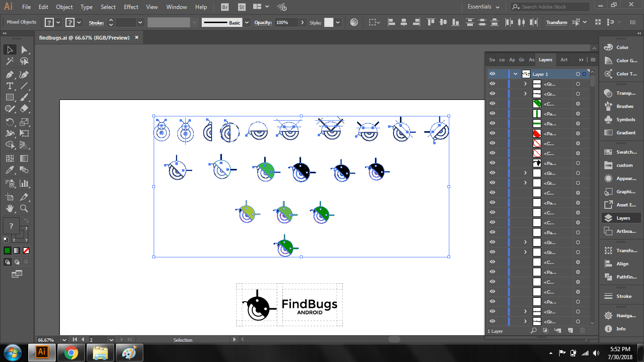Open the brush definition Basic dropdown
The image size is (644, 362).
pos(247,22)
